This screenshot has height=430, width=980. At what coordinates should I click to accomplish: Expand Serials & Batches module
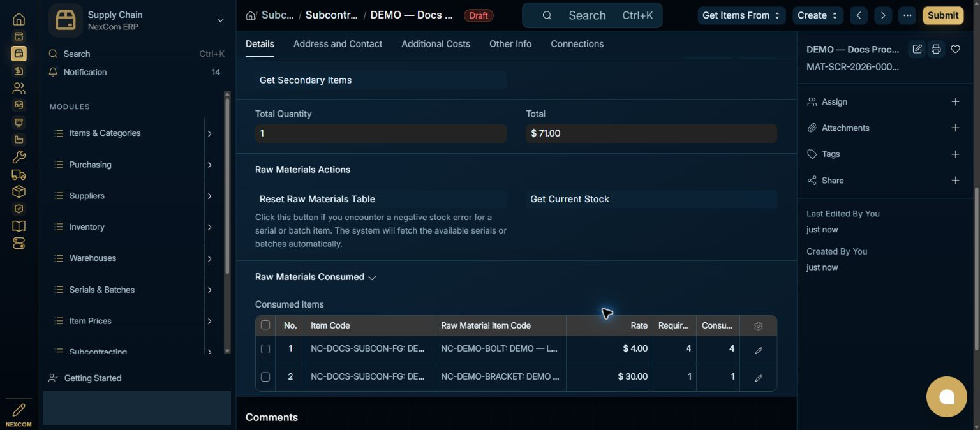(209, 290)
